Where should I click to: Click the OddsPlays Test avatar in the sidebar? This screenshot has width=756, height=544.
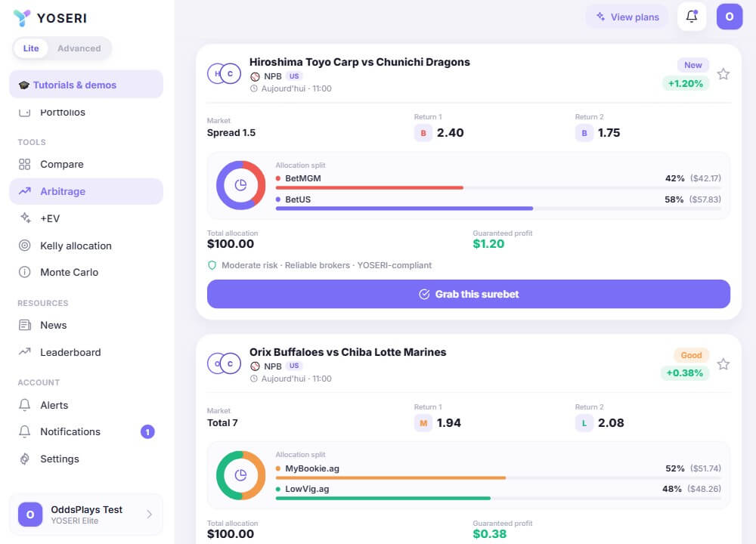[30, 515]
